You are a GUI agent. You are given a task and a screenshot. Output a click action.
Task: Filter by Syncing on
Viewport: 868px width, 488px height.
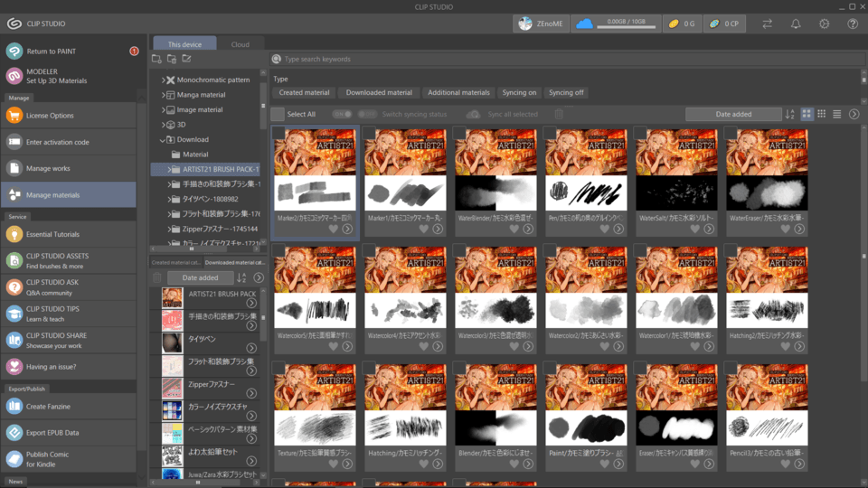click(x=519, y=92)
